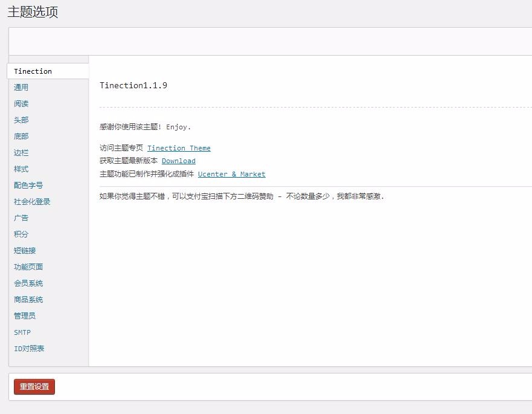Open the 边栏 settings tab
The height and width of the screenshot is (414, 532).
click(x=21, y=152)
